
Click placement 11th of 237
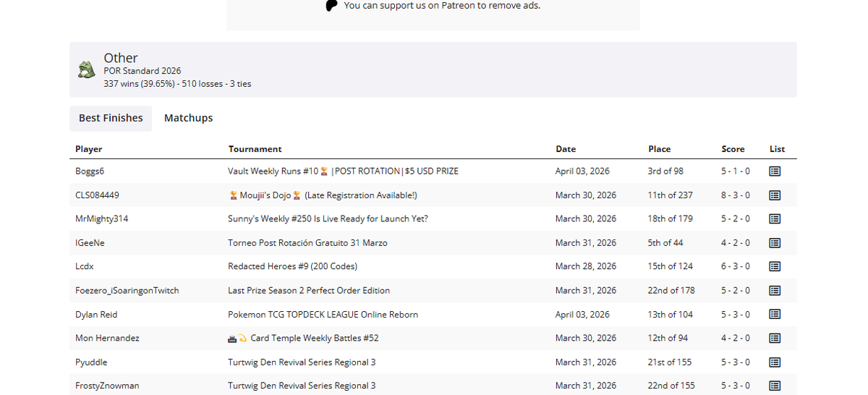coord(671,195)
